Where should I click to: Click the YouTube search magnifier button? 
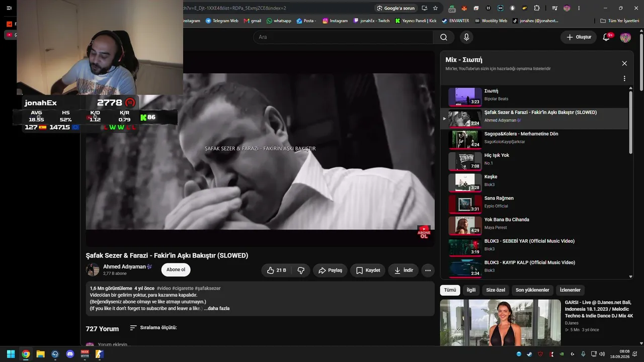[x=443, y=37]
